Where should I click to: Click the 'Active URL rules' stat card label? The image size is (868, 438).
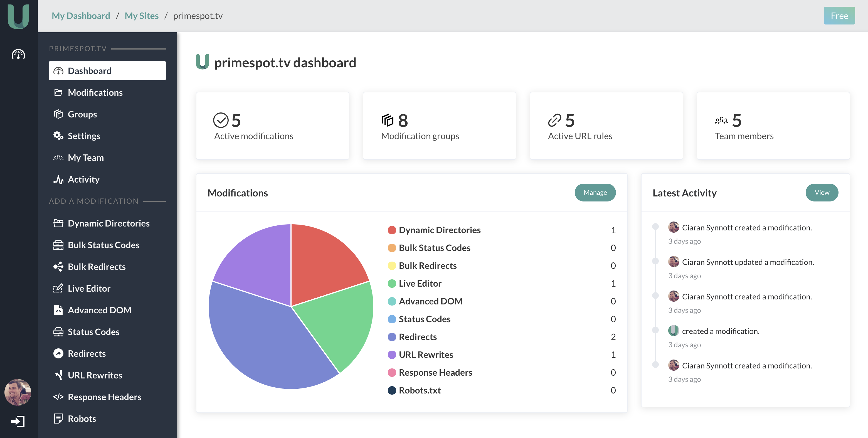click(580, 136)
